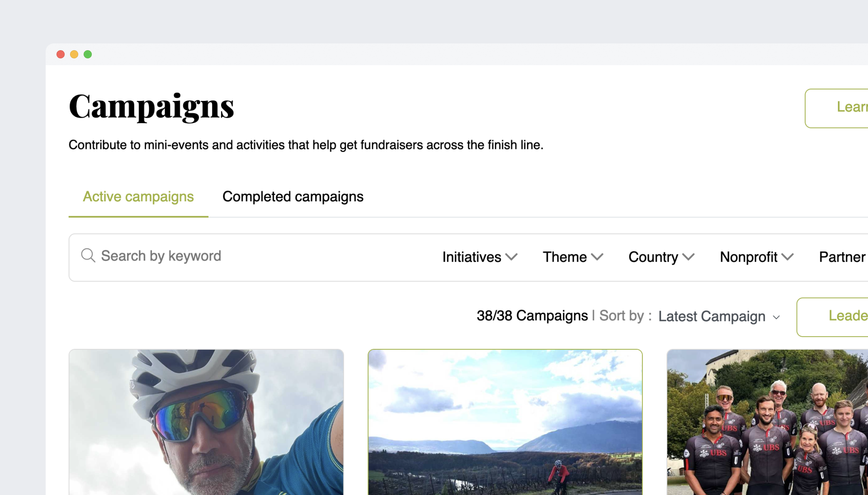Click the Theme chevron arrow
The width and height of the screenshot is (868, 495).
tap(597, 257)
